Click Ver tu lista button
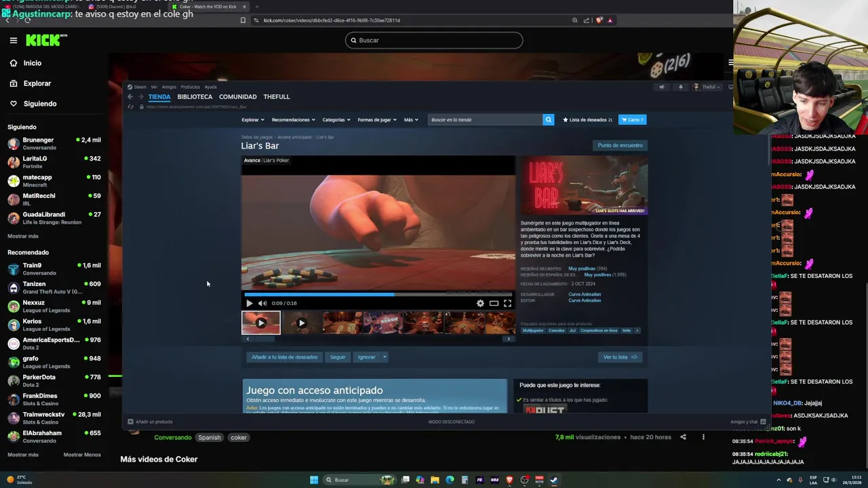Screen dimensions: 868x488 pyautogui.click(x=620, y=357)
